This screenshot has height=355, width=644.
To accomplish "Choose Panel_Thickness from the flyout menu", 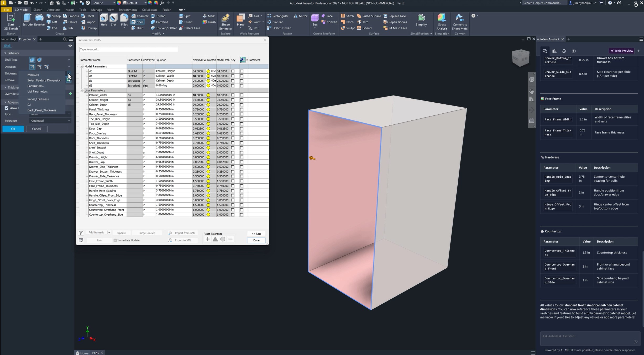I will 38,99.
